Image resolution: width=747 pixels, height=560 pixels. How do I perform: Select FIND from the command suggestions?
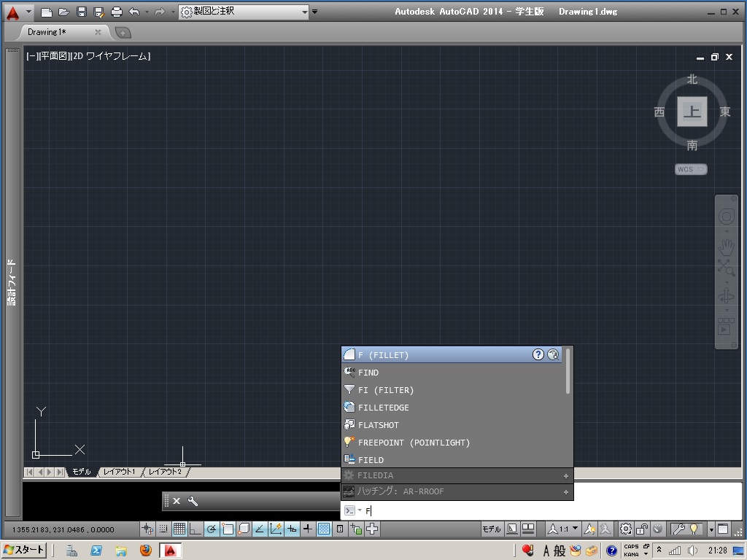[368, 373]
